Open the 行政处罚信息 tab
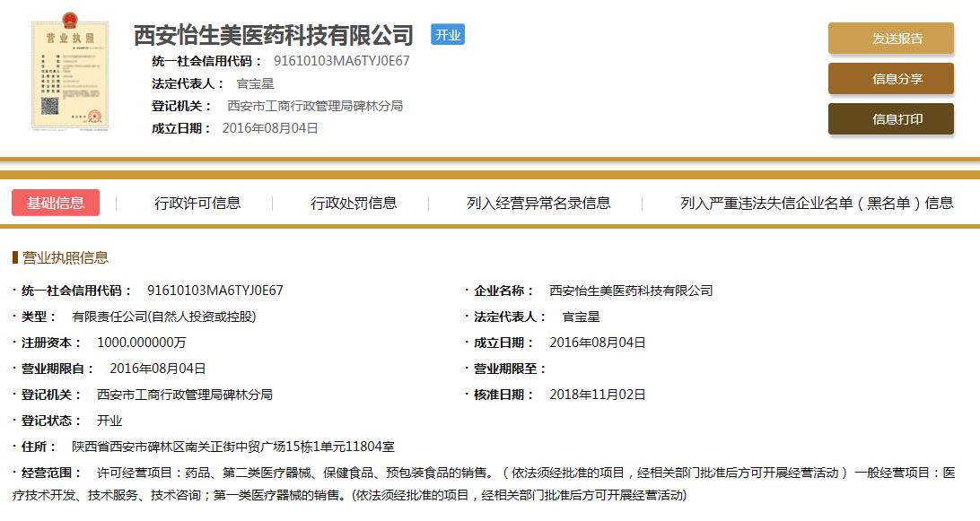Viewport: 980px width, 521px height. [354, 203]
